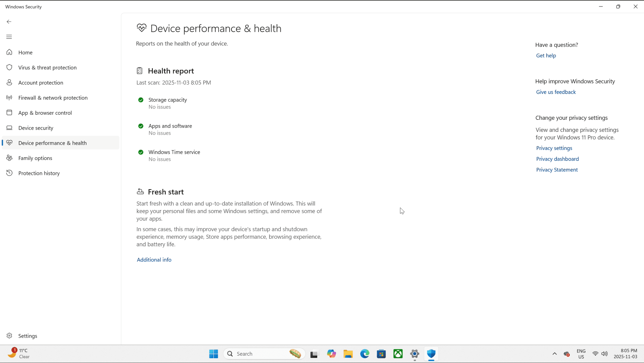The image size is (644, 363).
Task: Open Privacy dashboard link
Action: pyautogui.click(x=557, y=159)
